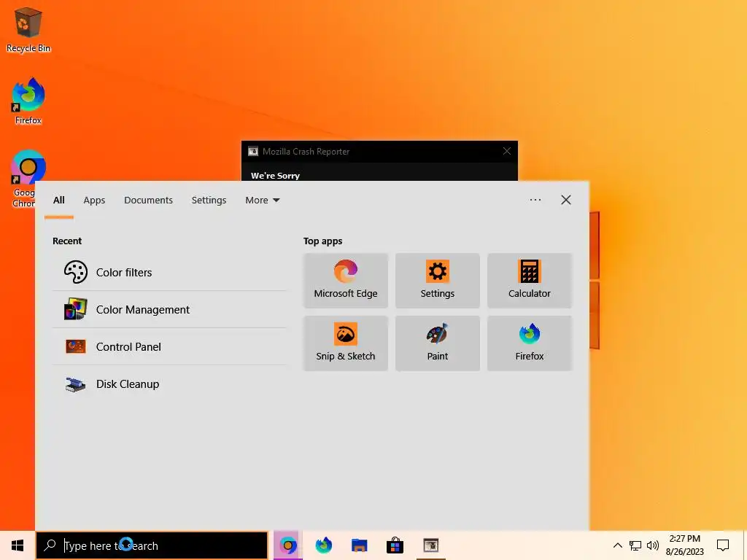Open Color filters recent item
The image size is (747, 560).
point(169,273)
